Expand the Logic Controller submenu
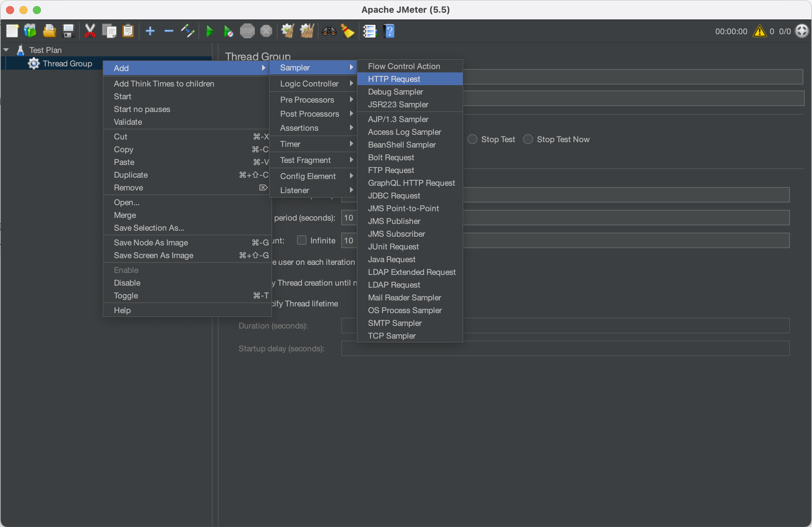 pyautogui.click(x=313, y=83)
